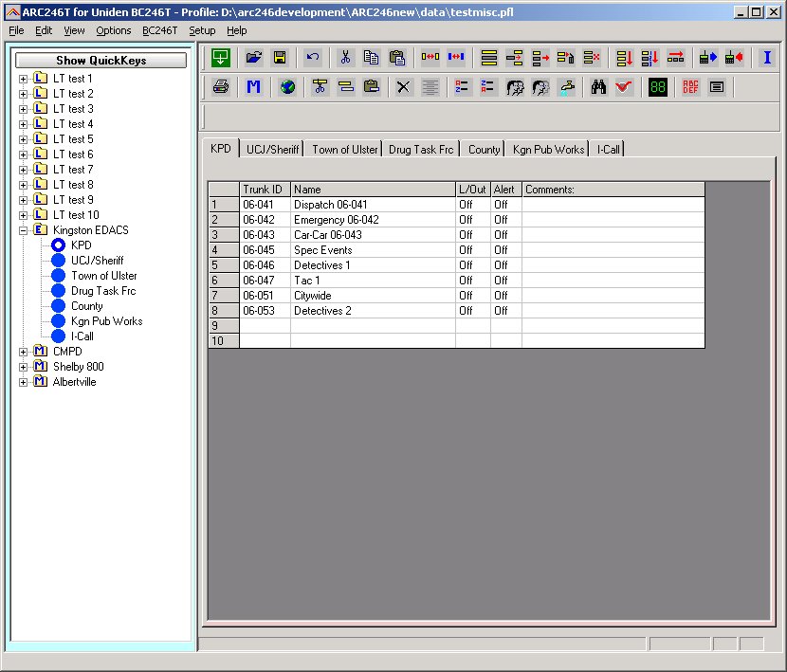Click the sort-down red arrow icon
787x672 pixels.
click(624, 58)
